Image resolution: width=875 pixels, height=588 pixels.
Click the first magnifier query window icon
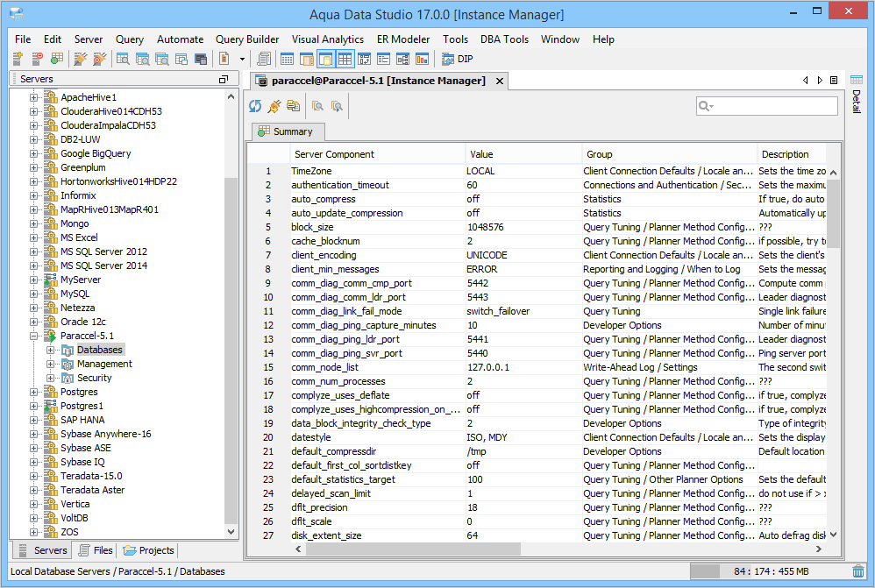[x=123, y=59]
